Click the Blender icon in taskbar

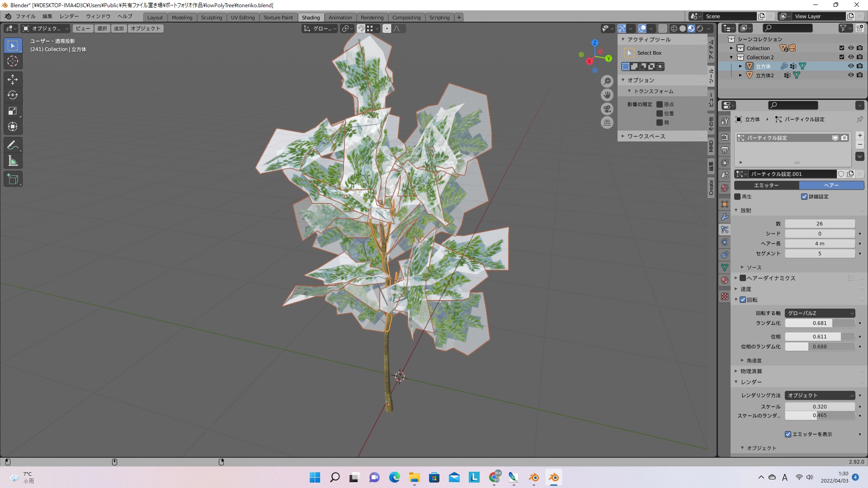click(554, 478)
